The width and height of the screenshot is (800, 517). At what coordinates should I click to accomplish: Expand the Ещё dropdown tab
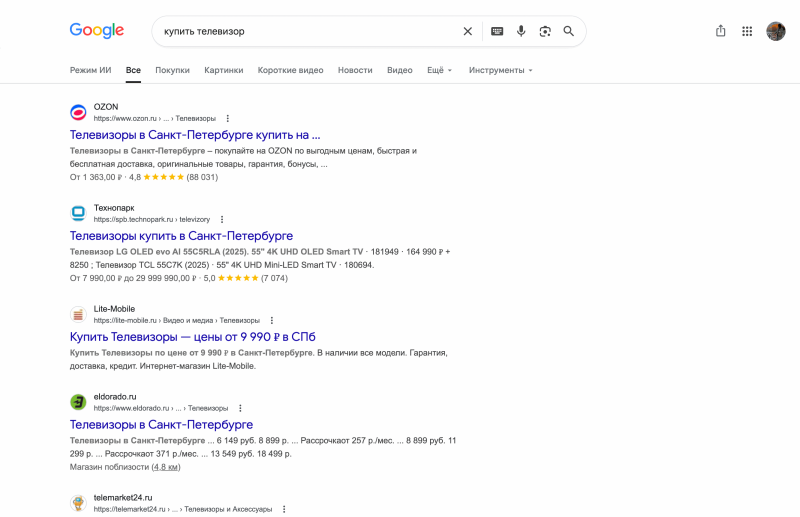(x=439, y=70)
